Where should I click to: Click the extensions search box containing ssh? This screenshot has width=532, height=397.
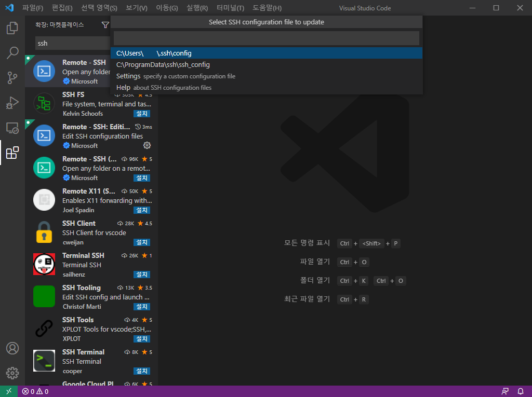[x=73, y=44]
